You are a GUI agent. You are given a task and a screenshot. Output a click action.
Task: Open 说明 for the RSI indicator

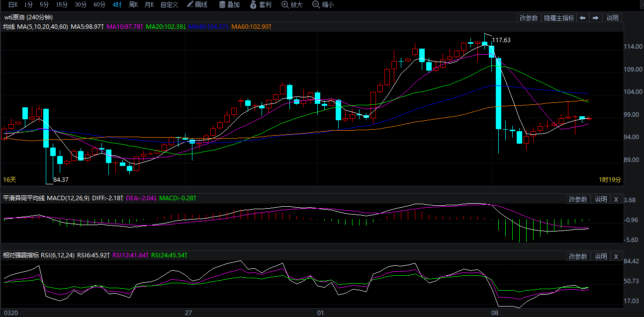point(601,256)
